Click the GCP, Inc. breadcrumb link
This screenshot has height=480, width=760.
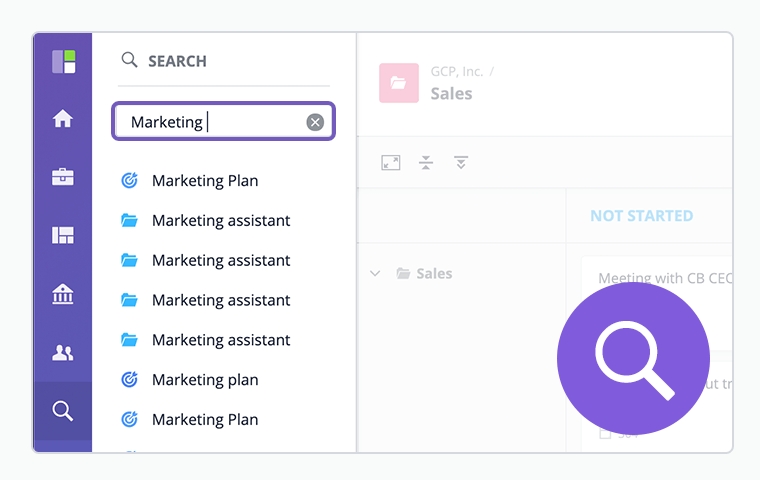456,72
